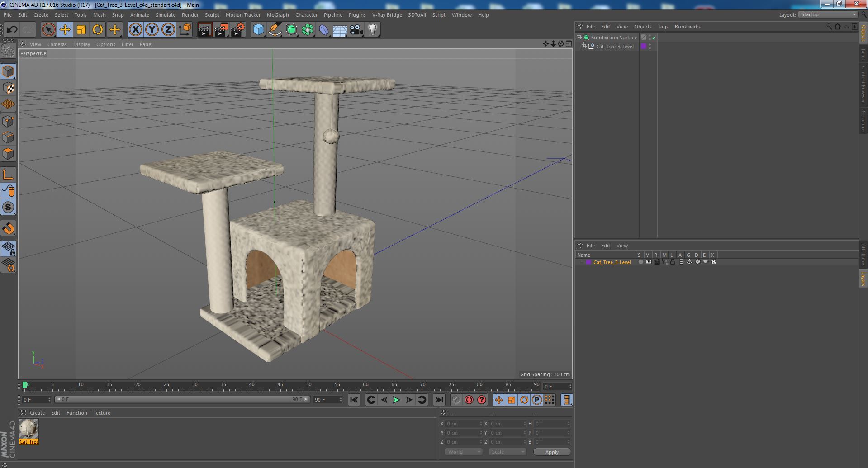Add a Cube primitive object
The image size is (868, 468).
pos(258,30)
